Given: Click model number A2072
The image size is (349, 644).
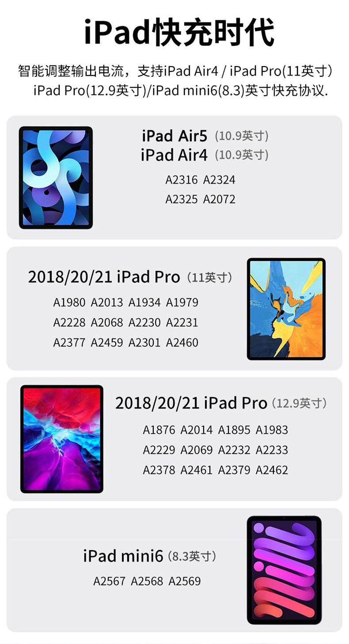Looking at the screenshot, I should [x=219, y=199].
